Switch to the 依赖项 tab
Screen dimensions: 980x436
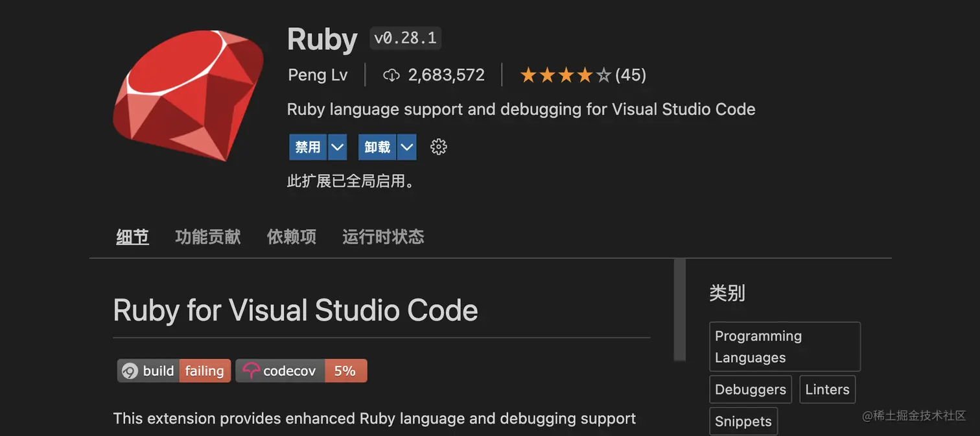[x=292, y=237]
